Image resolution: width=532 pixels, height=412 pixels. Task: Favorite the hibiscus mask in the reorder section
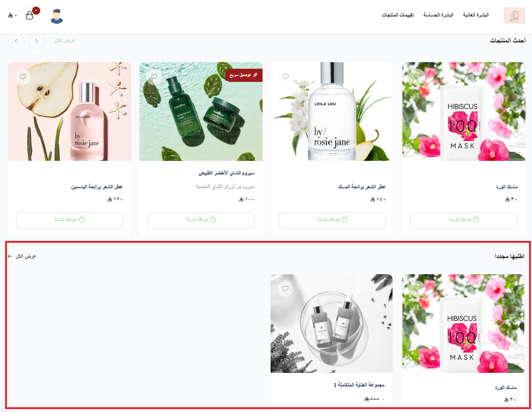coord(417,288)
